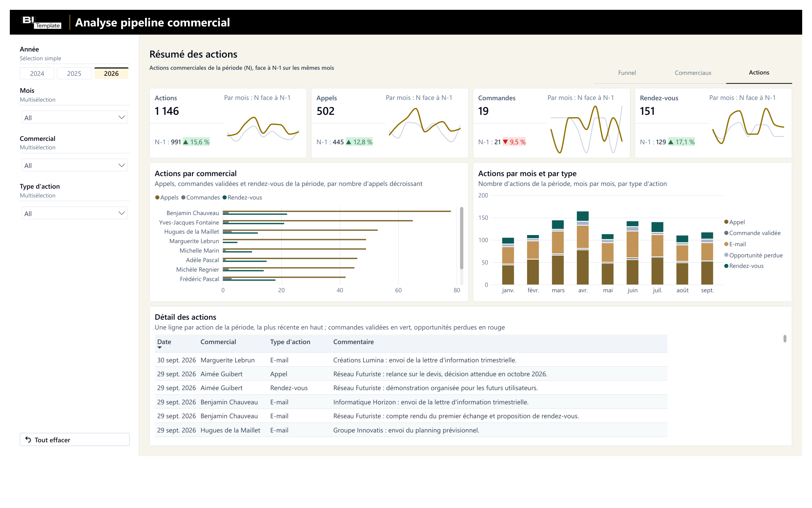812x508 pixels.
Task: Click the avr. stacked bar
Action: tap(583, 248)
